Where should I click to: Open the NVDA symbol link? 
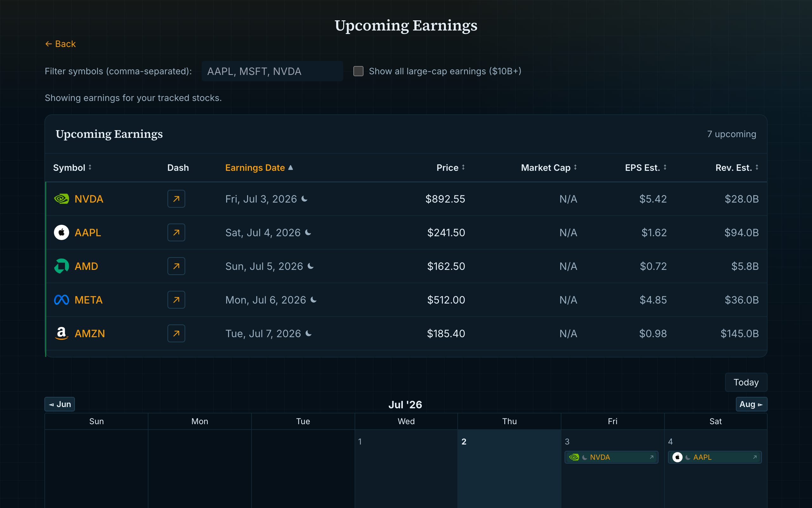89,199
